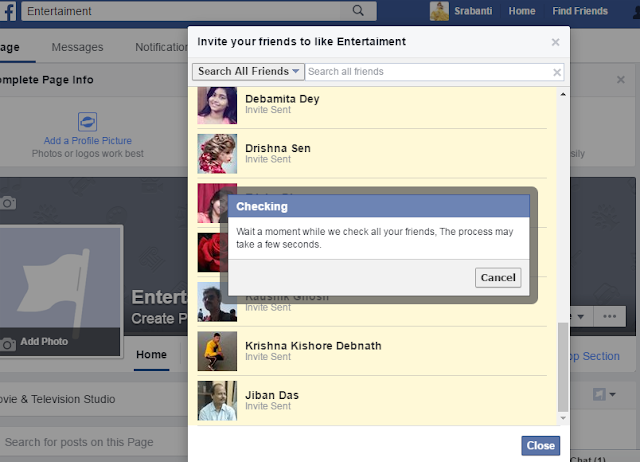Click the camera icon beside Add Photo
Image resolution: width=640 pixels, height=462 pixels.
(x=7, y=344)
